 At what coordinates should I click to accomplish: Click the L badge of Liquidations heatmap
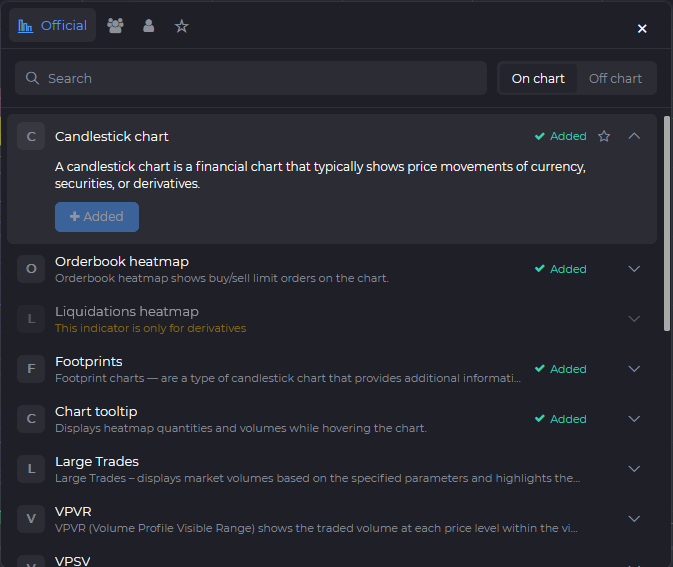31,318
